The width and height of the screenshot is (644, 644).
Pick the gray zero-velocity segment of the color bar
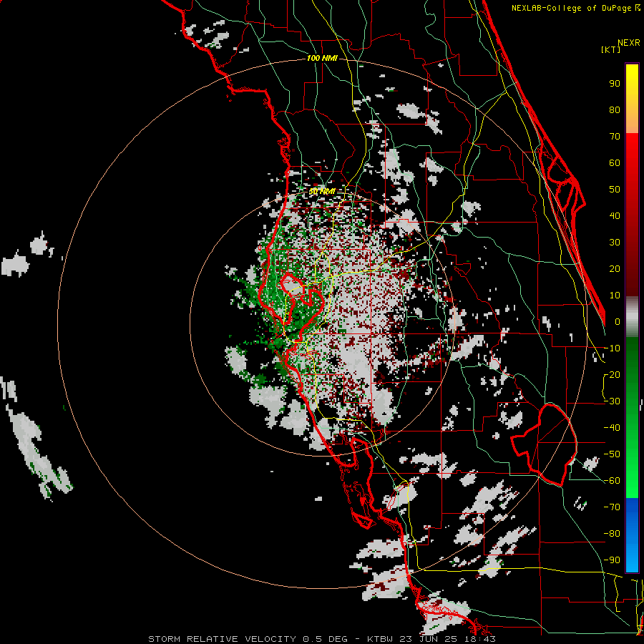click(632, 316)
